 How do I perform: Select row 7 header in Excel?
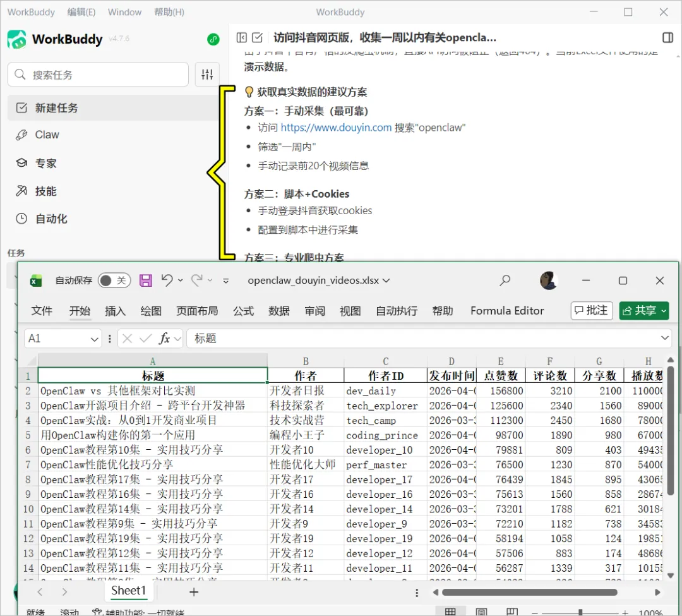coord(28,464)
